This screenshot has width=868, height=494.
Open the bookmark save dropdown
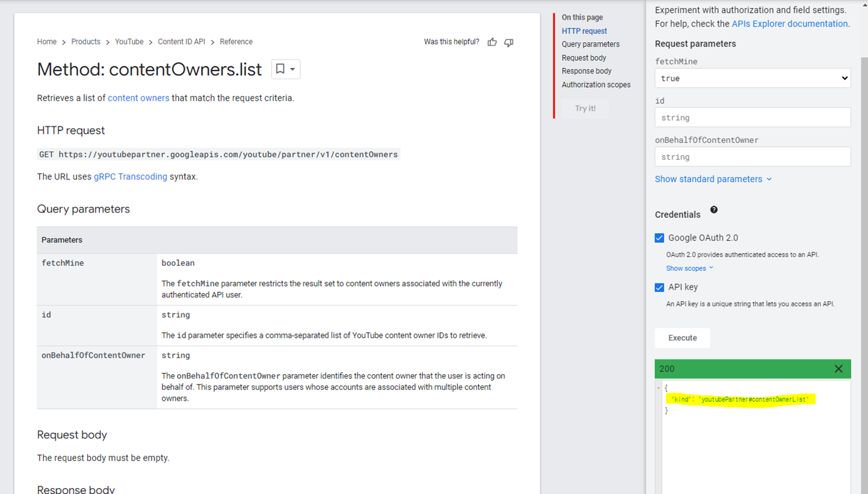coord(286,69)
